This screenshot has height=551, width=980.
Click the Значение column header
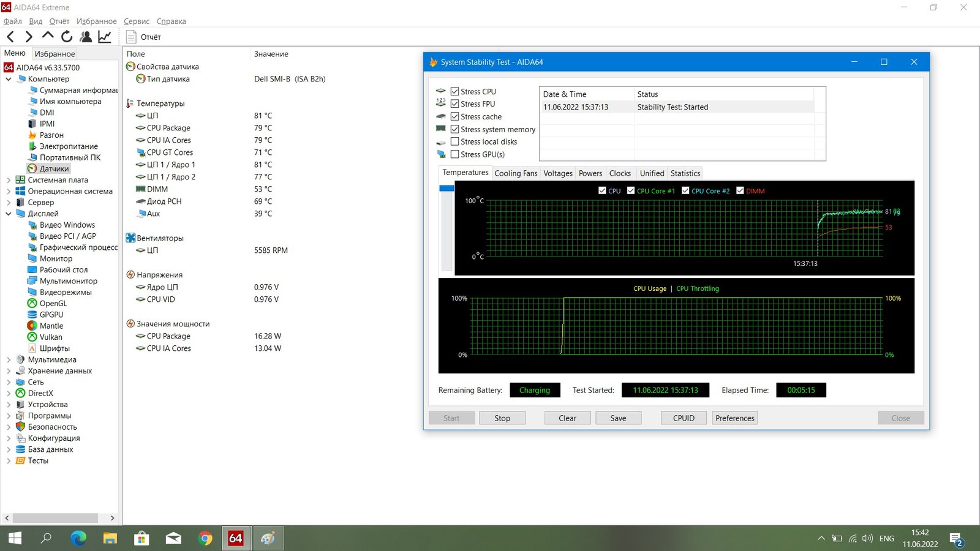point(271,54)
